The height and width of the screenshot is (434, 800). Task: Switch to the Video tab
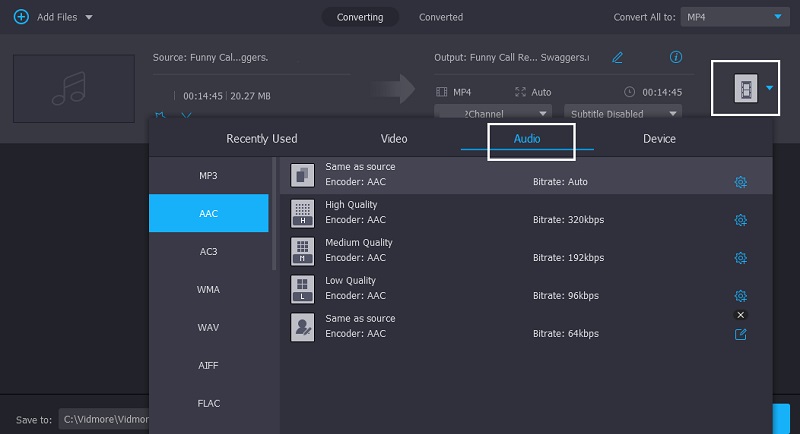tap(394, 139)
